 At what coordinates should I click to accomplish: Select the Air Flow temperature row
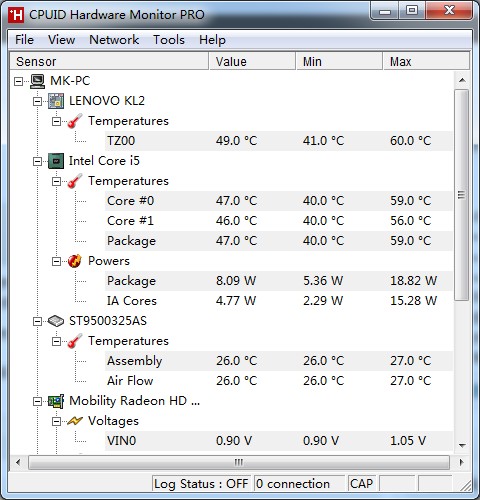click(279, 381)
